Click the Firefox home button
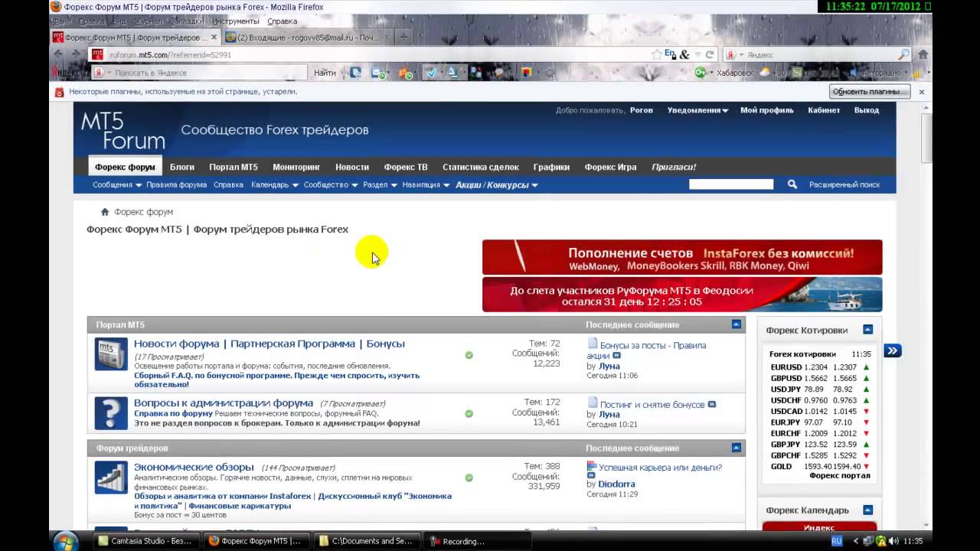980x551 pixels. (x=923, y=54)
